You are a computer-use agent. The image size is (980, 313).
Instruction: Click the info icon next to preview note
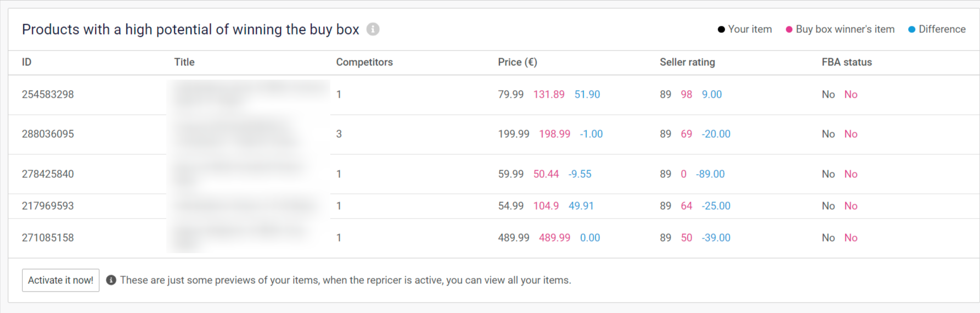(111, 280)
